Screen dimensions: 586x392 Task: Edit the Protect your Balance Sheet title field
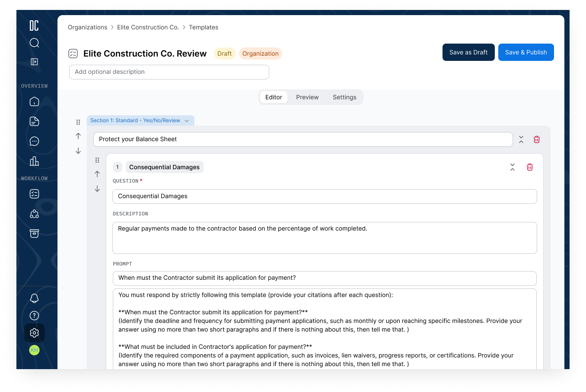coord(303,139)
